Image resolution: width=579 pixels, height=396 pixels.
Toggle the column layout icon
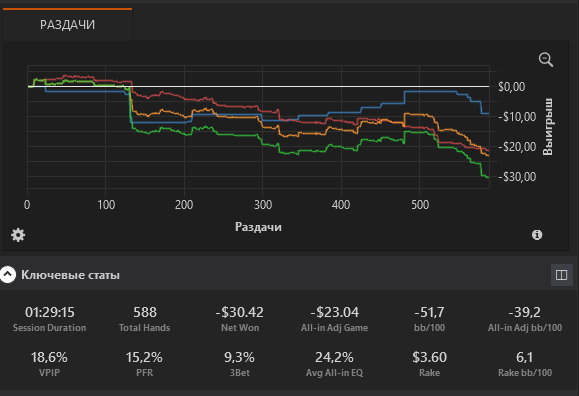click(x=561, y=275)
